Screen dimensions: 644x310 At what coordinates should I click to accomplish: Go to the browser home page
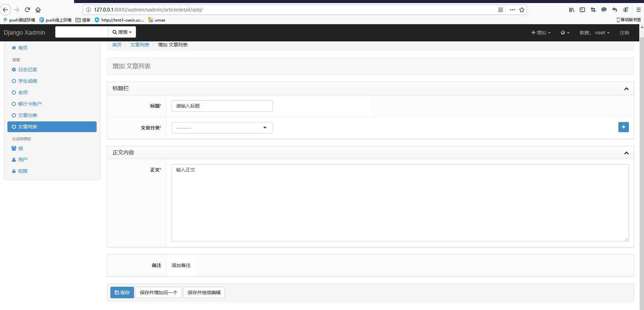(38, 10)
